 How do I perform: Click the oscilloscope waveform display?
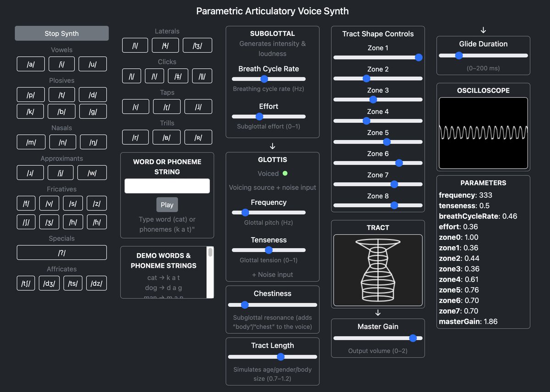pyautogui.click(x=483, y=133)
